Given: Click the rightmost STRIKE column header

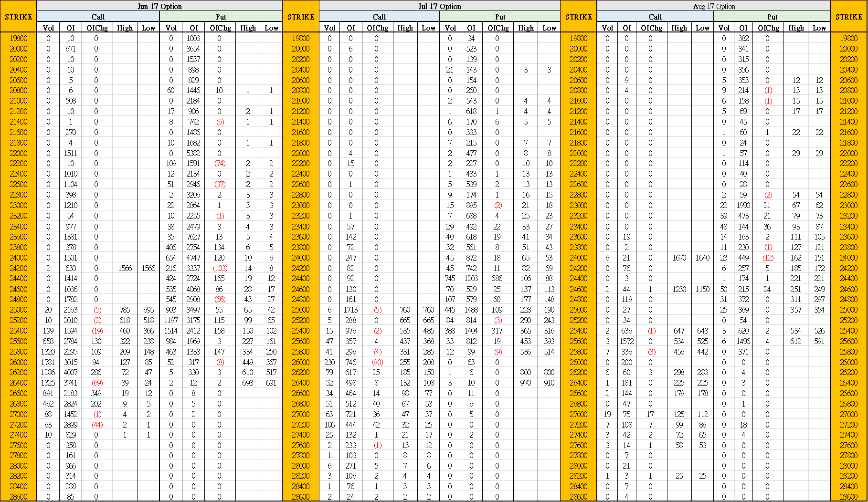Looking at the screenshot, I should [849, 17].
